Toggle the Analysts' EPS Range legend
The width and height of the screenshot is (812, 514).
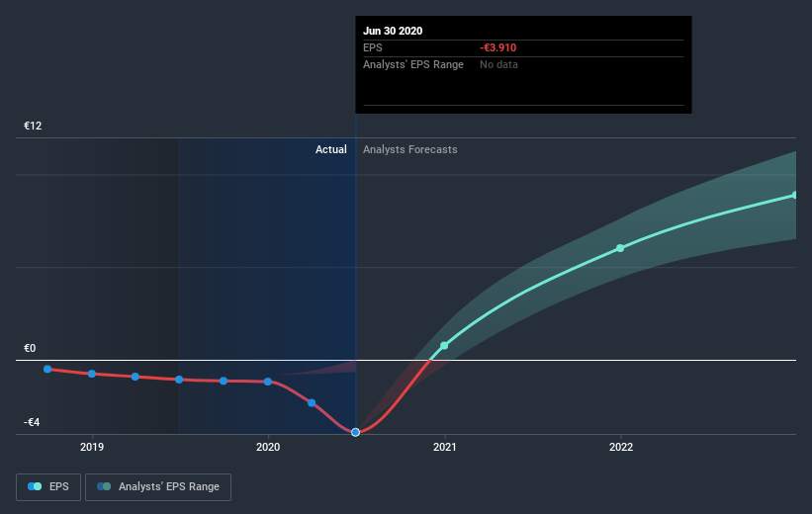[x=158, y=487]
